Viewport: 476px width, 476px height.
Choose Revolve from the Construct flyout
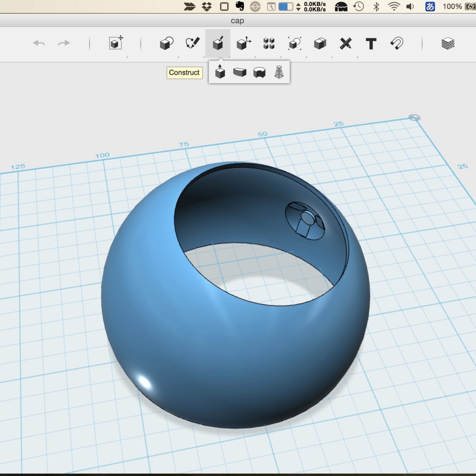[259, 72]
